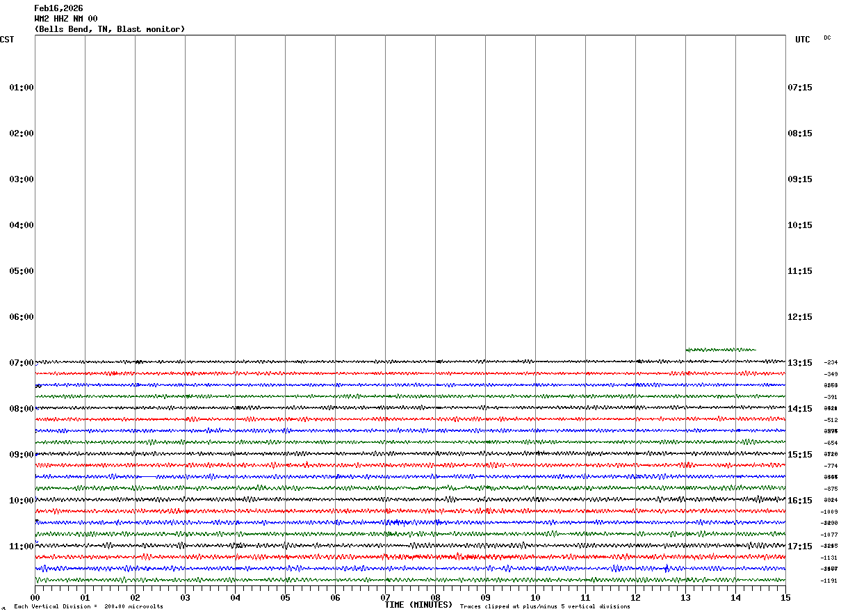Screen dimensions: 841x616
Task: Pick minute 02 tick label on bottom axis
Action: coord(135,598)
